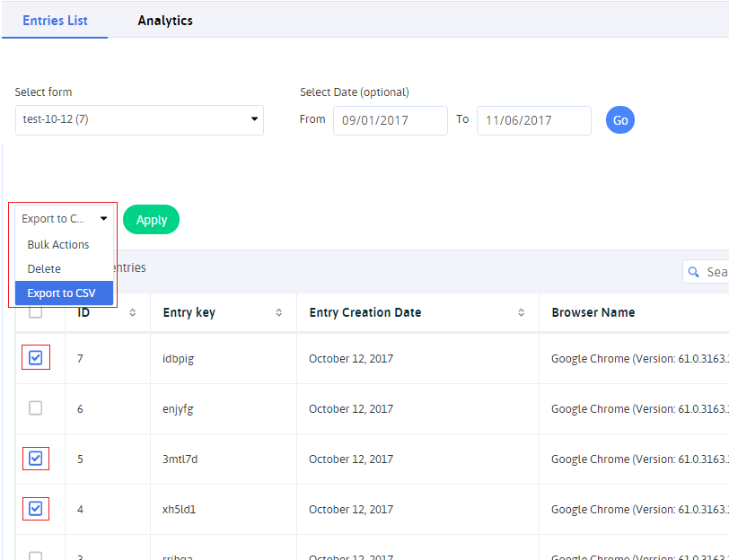The width and height of the screenshot is (729, 560).
Task: Switch to the Analytics tab
Action: tap(165, 21)
